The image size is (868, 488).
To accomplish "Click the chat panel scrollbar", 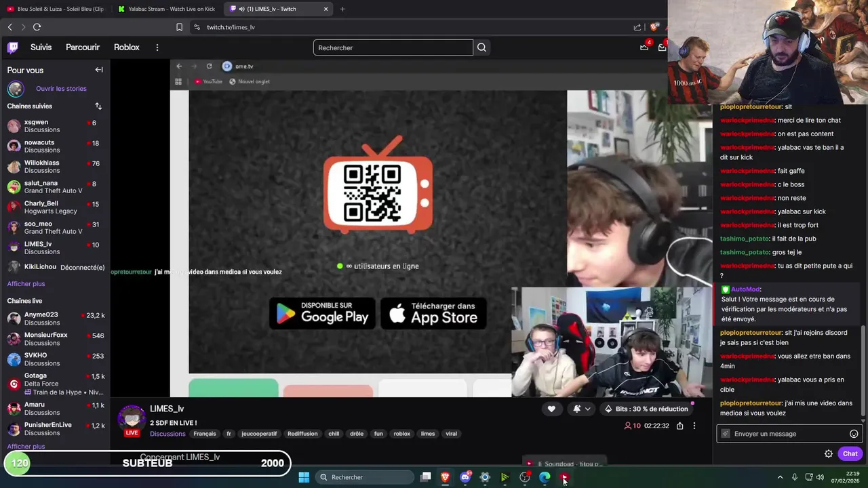I will pyautogui.click(x=864, y=370).
